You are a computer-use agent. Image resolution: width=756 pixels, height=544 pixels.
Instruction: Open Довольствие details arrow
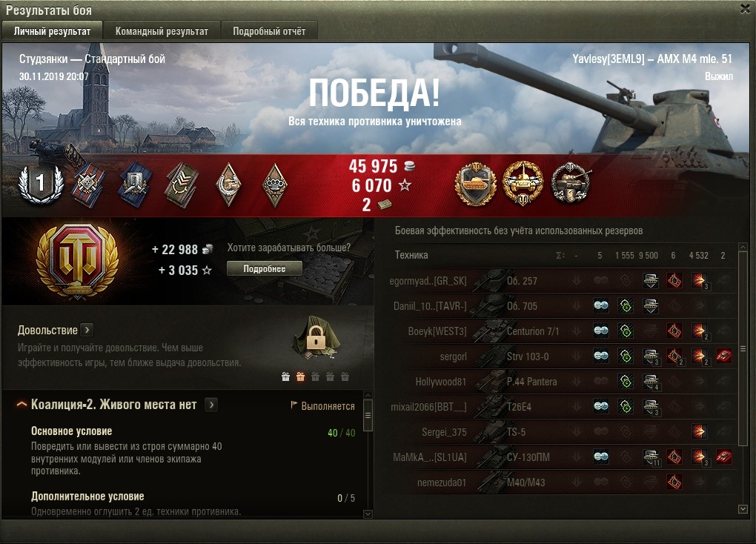tap(87, 330)
